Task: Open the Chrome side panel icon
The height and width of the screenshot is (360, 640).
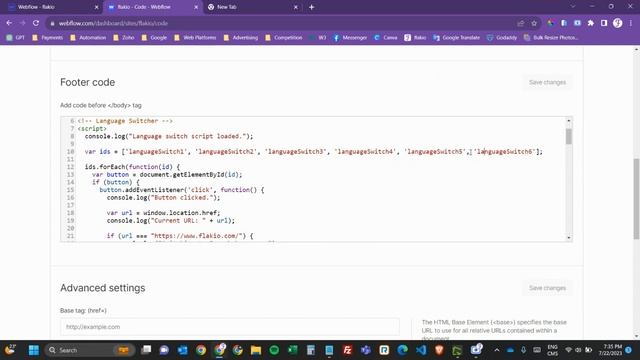Action: (604, 23)
